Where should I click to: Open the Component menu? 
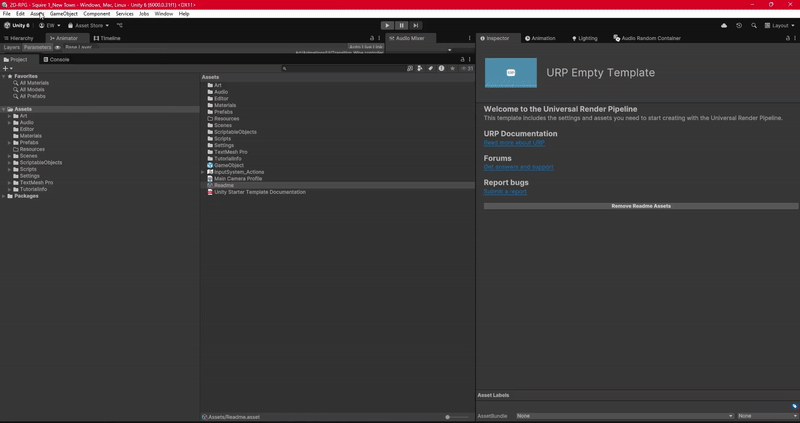[96, 14]
